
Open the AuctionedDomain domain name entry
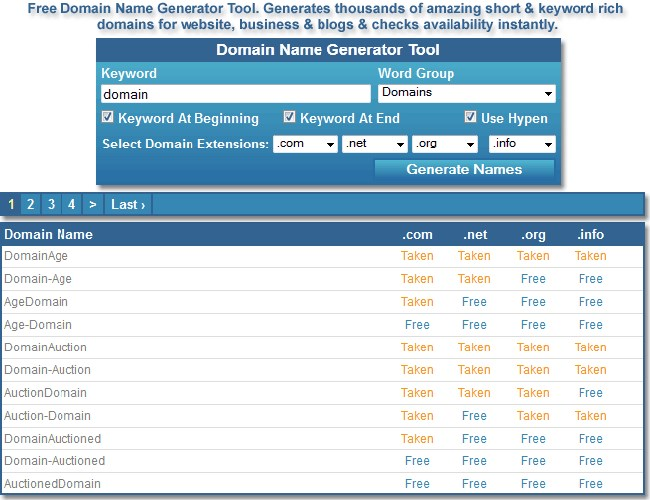[52, 484]
